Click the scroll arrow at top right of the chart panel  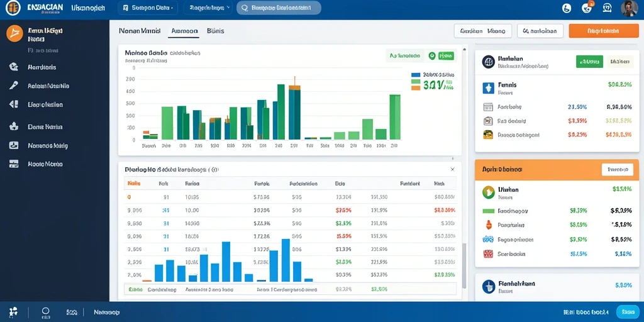(x=464, y=49)
